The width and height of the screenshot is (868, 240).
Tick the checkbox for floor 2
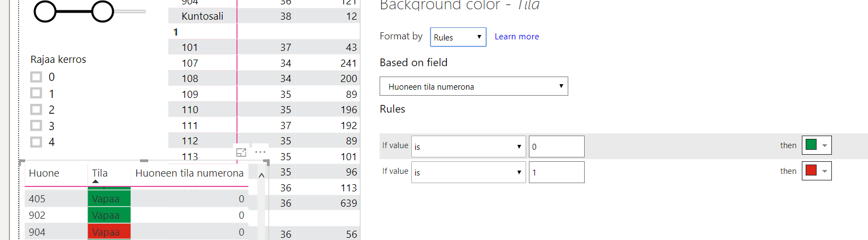(36, 109)
